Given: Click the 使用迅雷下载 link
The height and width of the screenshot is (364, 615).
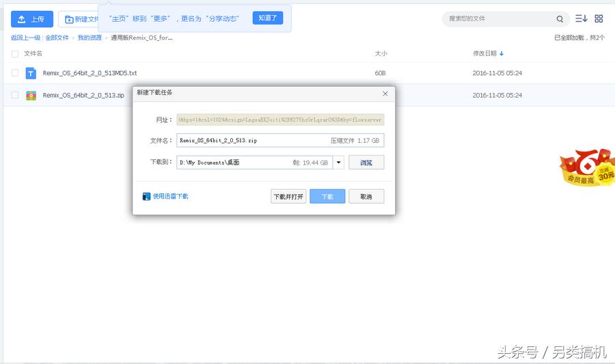Looking at the screenshot, I should 171,196.
